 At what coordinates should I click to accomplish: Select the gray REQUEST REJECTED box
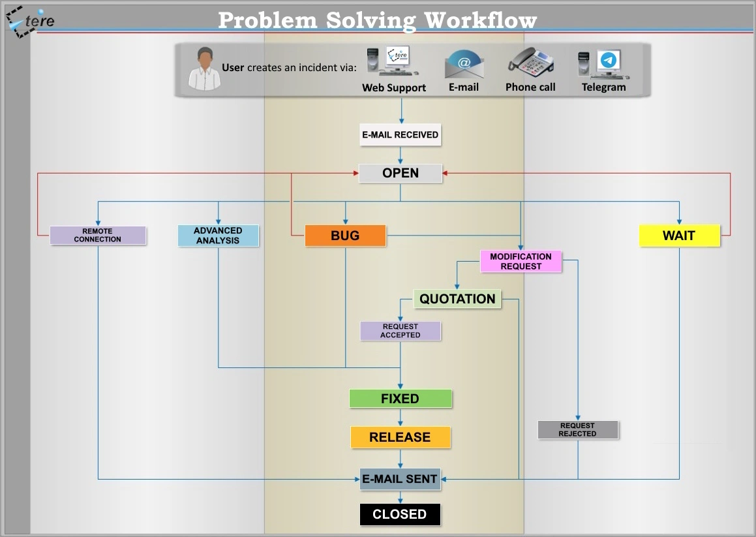(x=577, y=430)
